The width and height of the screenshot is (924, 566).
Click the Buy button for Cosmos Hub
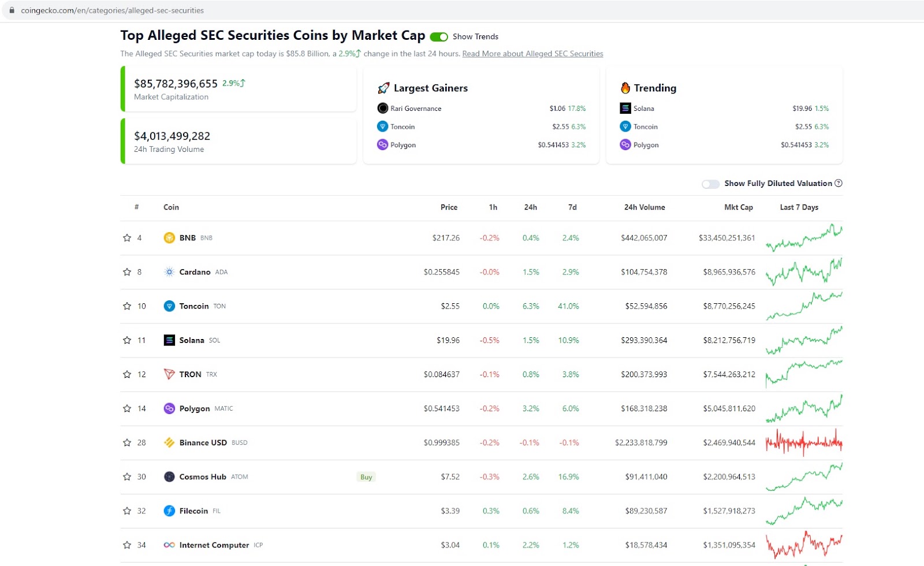pos(366,477)
